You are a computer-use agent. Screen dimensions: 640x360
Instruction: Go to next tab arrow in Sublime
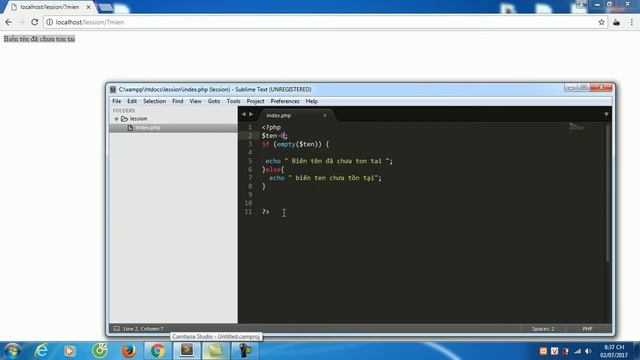pyautogui.click(x=251, y=114)
